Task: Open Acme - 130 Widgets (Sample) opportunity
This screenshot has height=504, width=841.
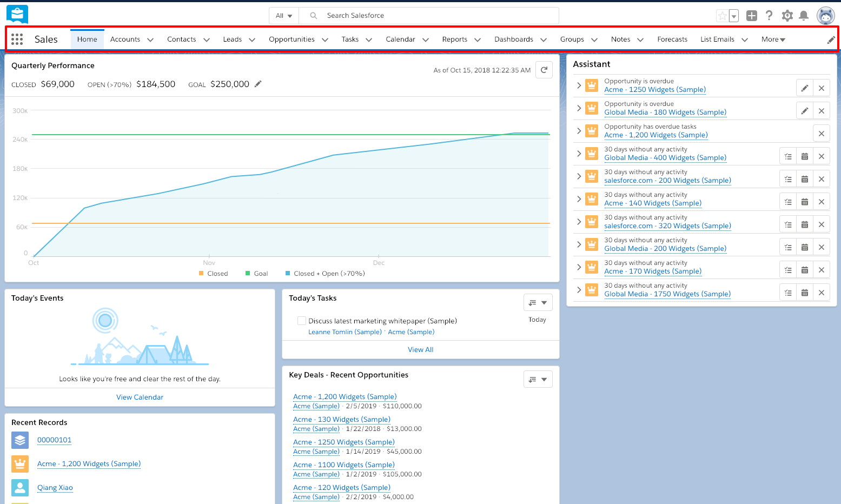Action: (342, 419)
